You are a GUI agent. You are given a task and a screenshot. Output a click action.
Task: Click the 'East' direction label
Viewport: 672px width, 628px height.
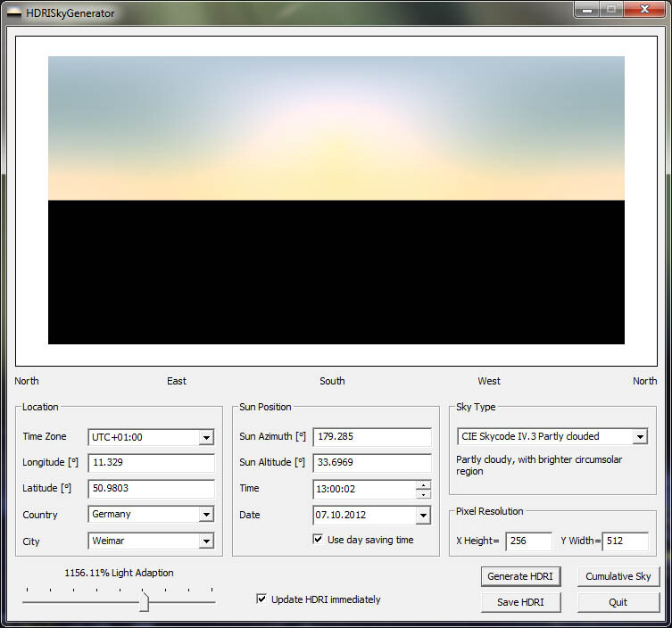177,381
